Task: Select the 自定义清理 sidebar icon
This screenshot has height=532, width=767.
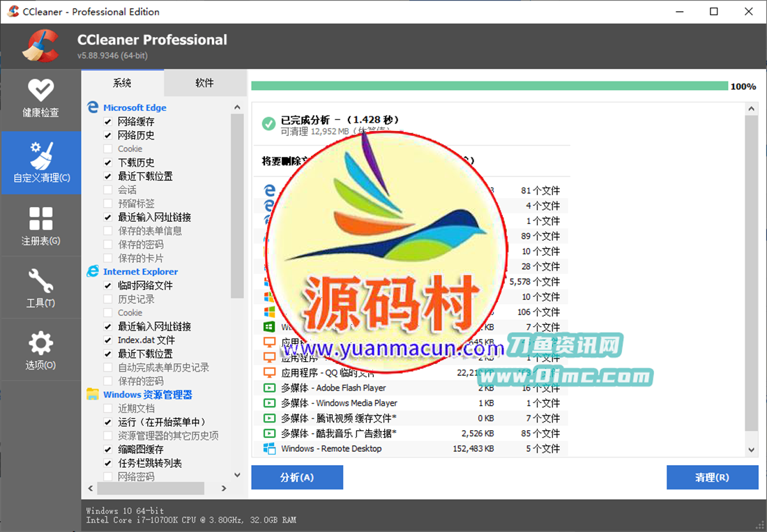Action: [x=40, y=162]
